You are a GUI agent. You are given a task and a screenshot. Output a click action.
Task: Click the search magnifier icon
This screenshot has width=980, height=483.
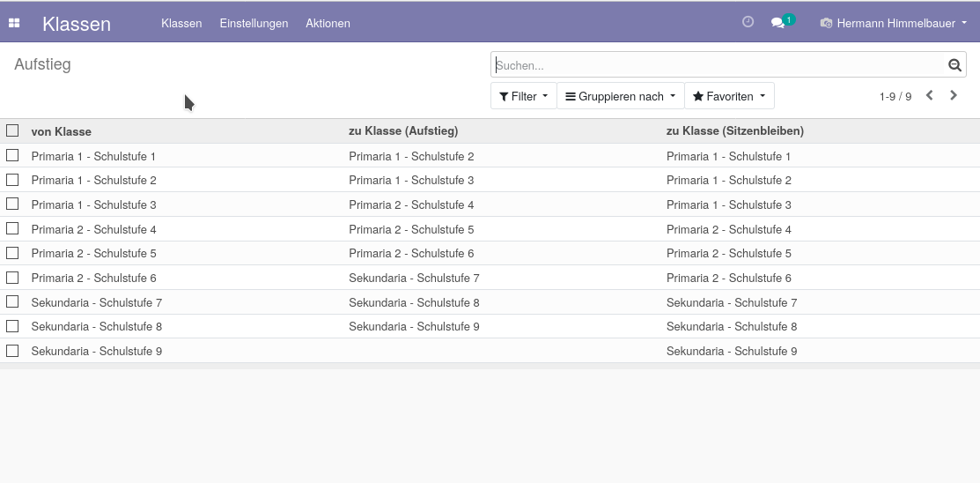(954, 65)
